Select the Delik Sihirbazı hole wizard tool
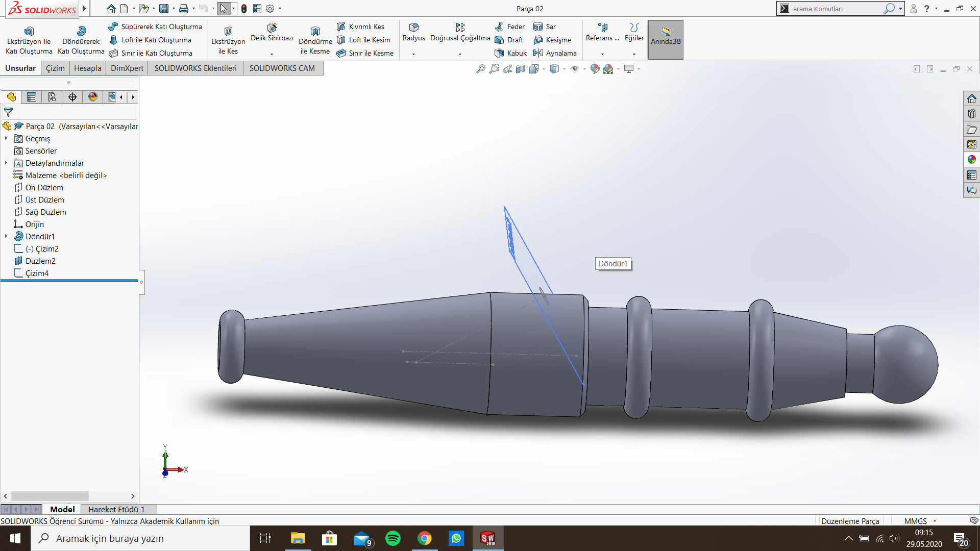The height and width of the screenshot is (551, 980). click(272, 29)
